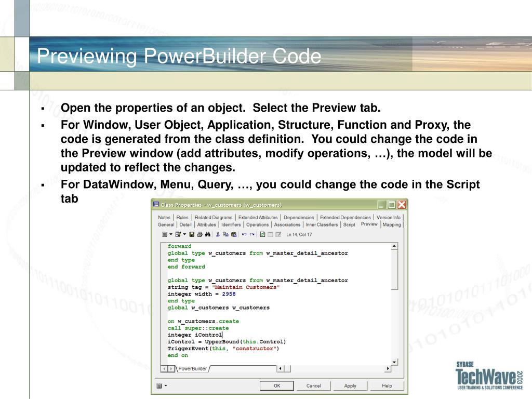This screenshot has height=399, width=532.
Task: Click the Cancel button
Action: 313,386
